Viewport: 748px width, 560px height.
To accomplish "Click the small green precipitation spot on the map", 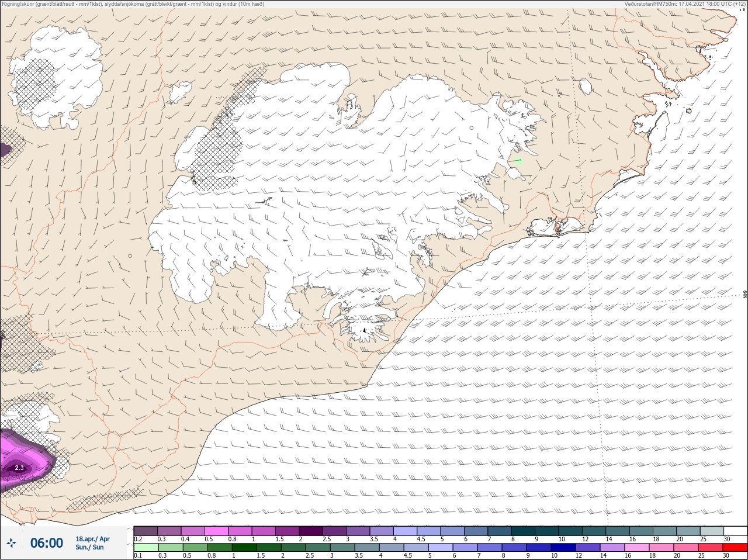I will (x=518, y=161).
